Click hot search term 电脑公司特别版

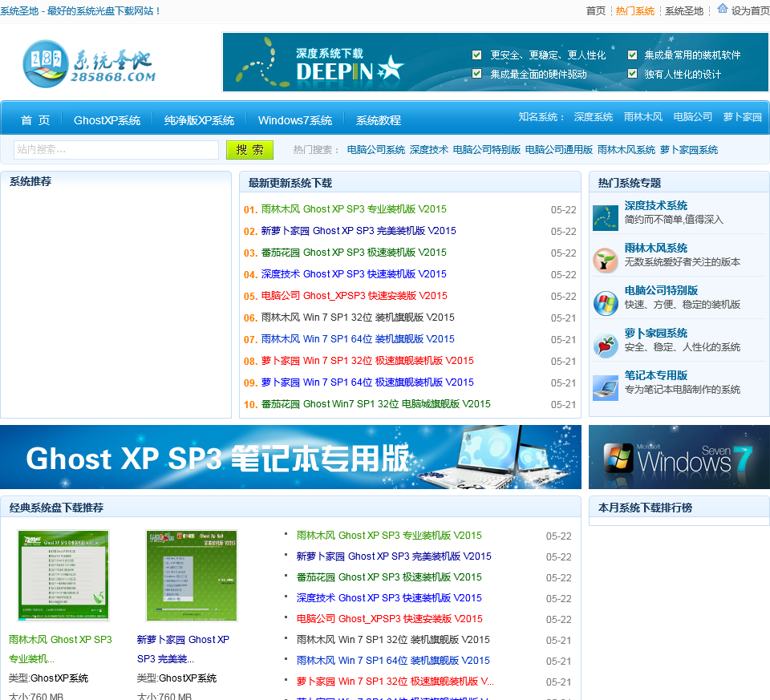pyautogui.click(x=486, y=150)
